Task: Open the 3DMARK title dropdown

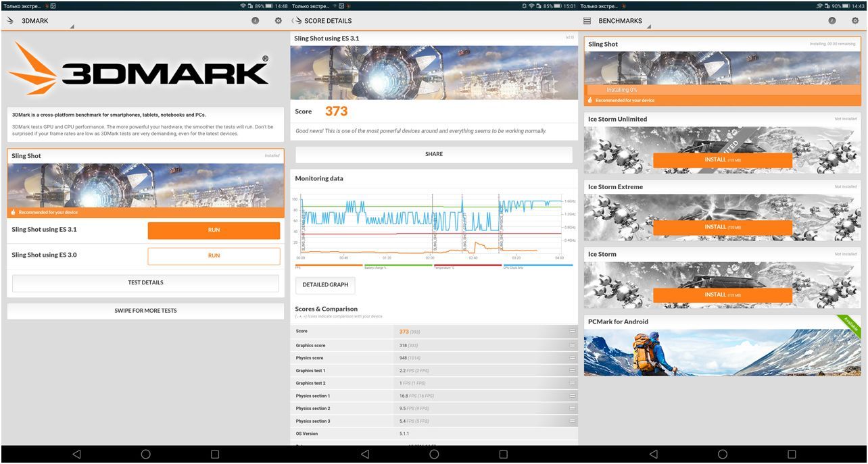Action: pos(41,22)
